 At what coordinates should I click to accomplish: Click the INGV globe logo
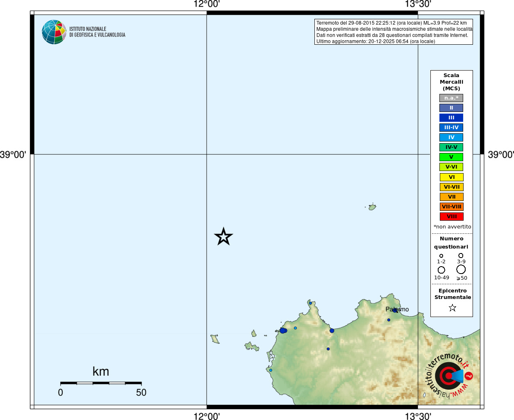(x=54, y=32)
